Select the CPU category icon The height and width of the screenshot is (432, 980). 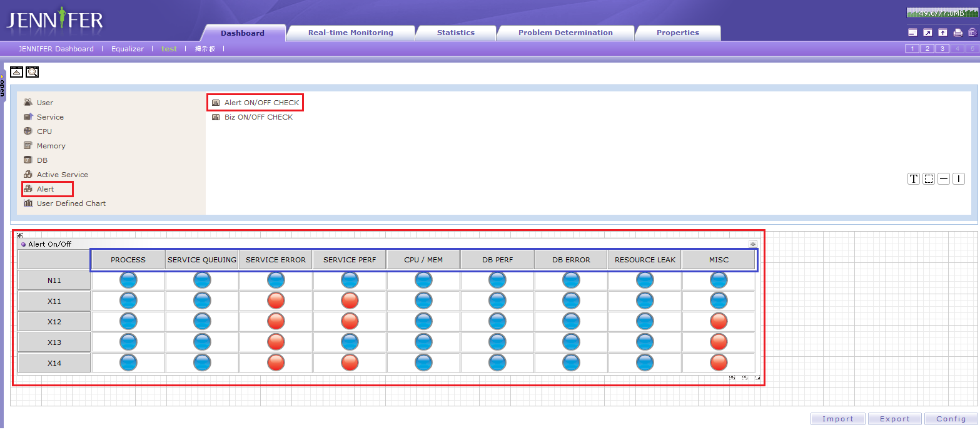[x=28, y=131]
